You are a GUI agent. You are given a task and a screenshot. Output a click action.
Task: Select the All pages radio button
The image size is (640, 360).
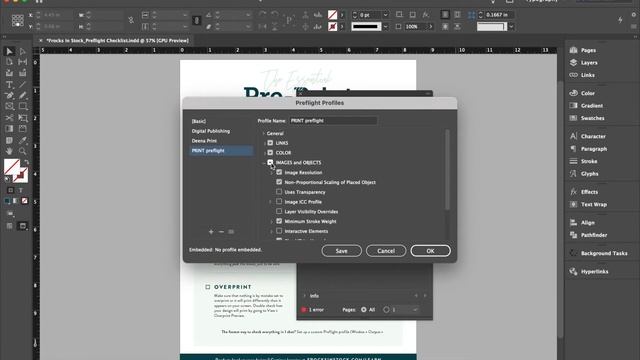pyautogui.click(x=364, y=310)
